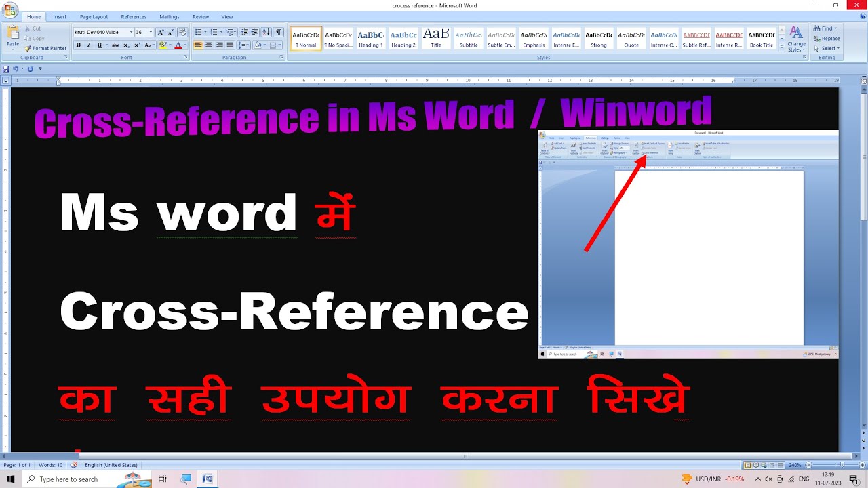Image resolution: width=868 pixels, height=488 pixels.
Task: Click the Cut command
Action: 33,28
